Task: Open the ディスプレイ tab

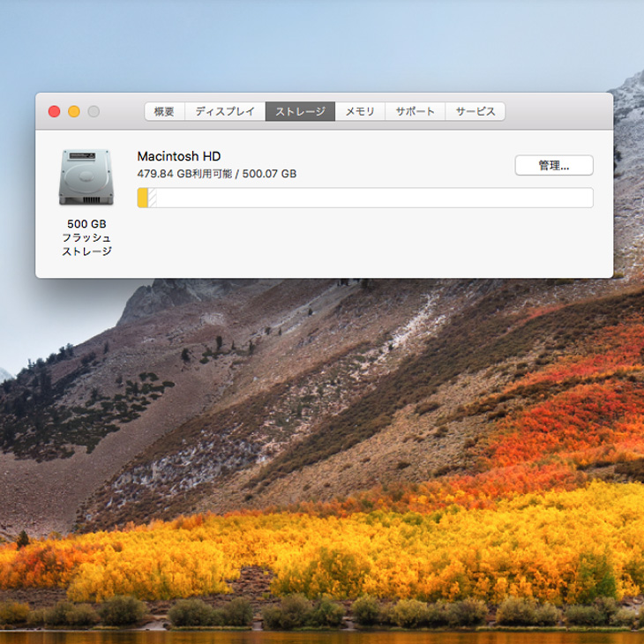Action: click(225, 111)
